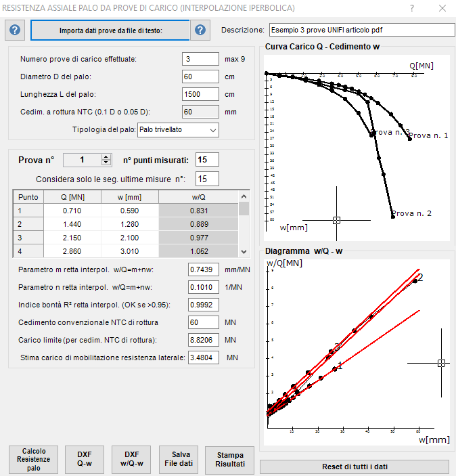Click Numero prove di carico effettuate field
Screen dimensions: 456x476
(x=200, y=59)
